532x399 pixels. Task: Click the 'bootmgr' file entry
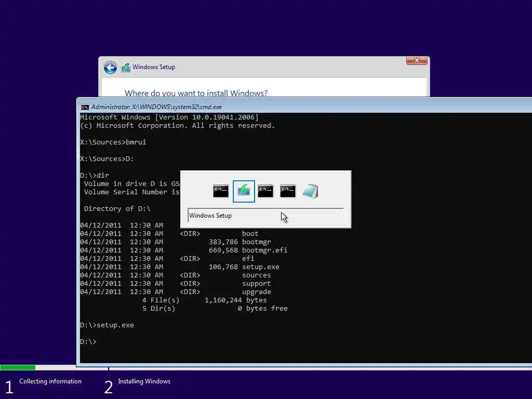click(x=257, y=242)
